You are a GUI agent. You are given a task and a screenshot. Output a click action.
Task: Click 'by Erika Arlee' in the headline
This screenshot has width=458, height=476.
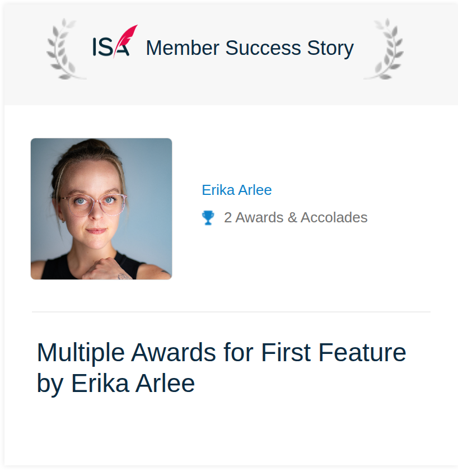[x=116, y=384]
